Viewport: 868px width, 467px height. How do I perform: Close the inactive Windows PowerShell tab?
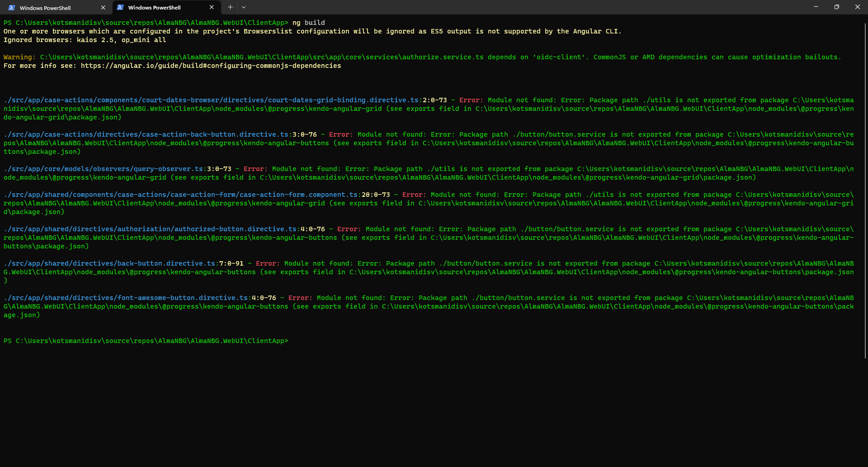(x=103, y=8)
